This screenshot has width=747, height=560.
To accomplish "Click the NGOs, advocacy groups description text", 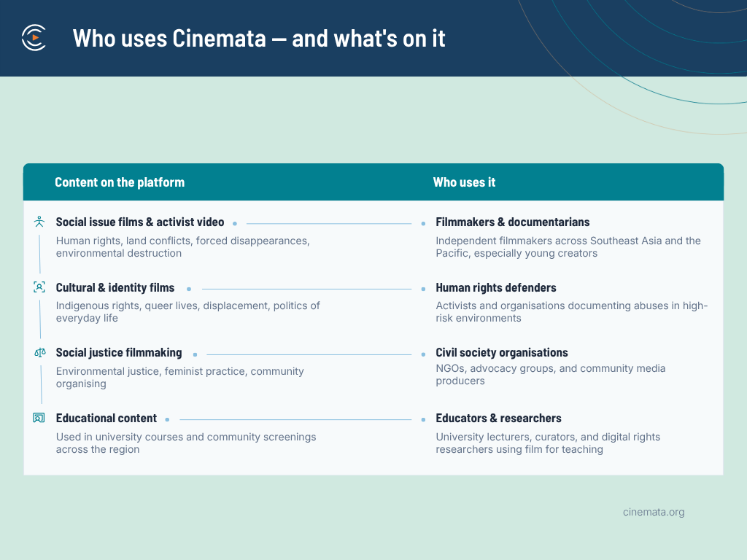I will tap(550, 374).
